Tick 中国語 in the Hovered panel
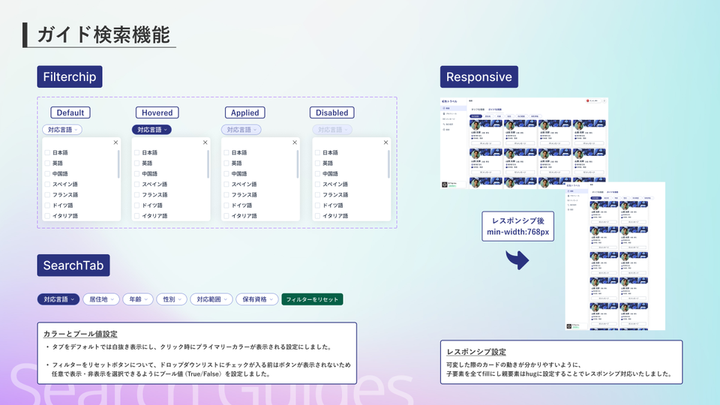 coord(137,174)
